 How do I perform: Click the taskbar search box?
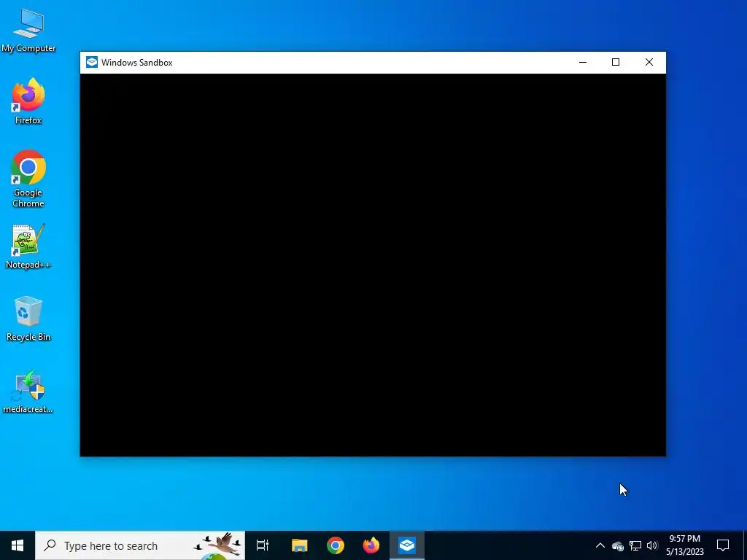140,545
